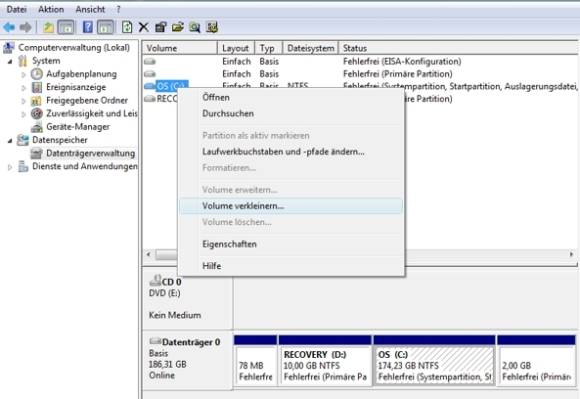
Task: Expand the Ereignisanzeige node arrow
Action: 24,88
